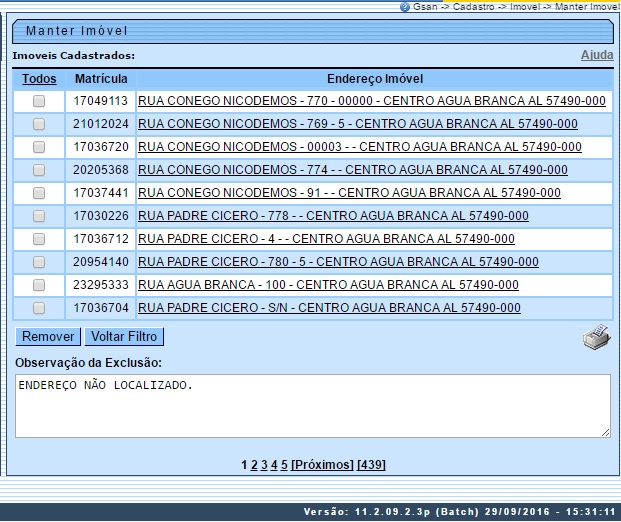Viewport: 621px width, 522px height.
Task: Toggle the checkbox for matrícula 17036712
Action: 39,239
